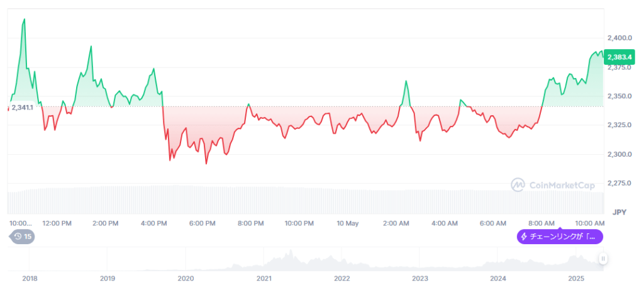Click the 2,300.0 price axis label
This screenshot has width=644, height=297.
(619, 154)
